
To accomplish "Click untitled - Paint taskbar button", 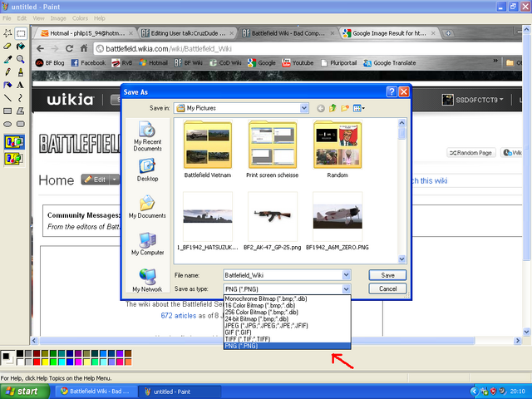I will pos(180,392).
